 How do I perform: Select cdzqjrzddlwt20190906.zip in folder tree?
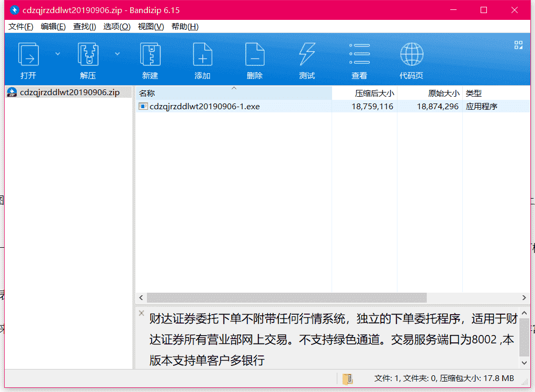pos(70,93)
